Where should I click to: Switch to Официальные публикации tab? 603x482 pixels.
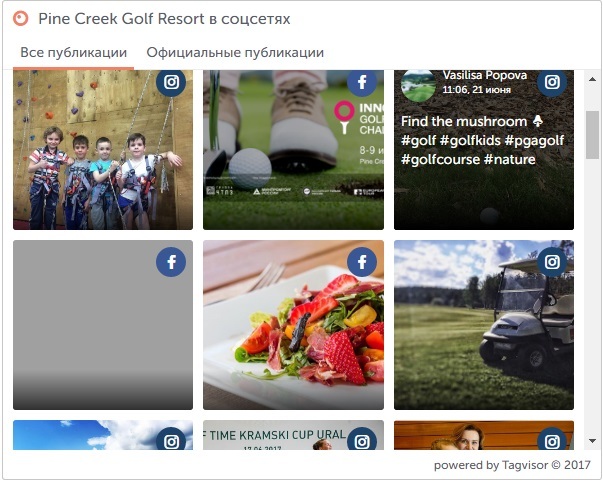(235, 52)
